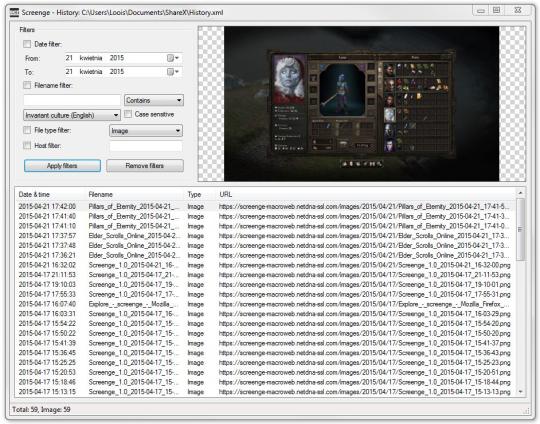Select the row dated 2015-04-17 21:11:53
Screen dimensions: 540x424
tap(265, 275)
